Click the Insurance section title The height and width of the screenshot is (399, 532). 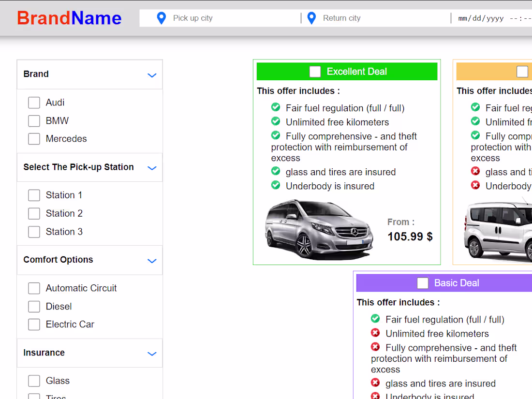[x=44, y=353]
